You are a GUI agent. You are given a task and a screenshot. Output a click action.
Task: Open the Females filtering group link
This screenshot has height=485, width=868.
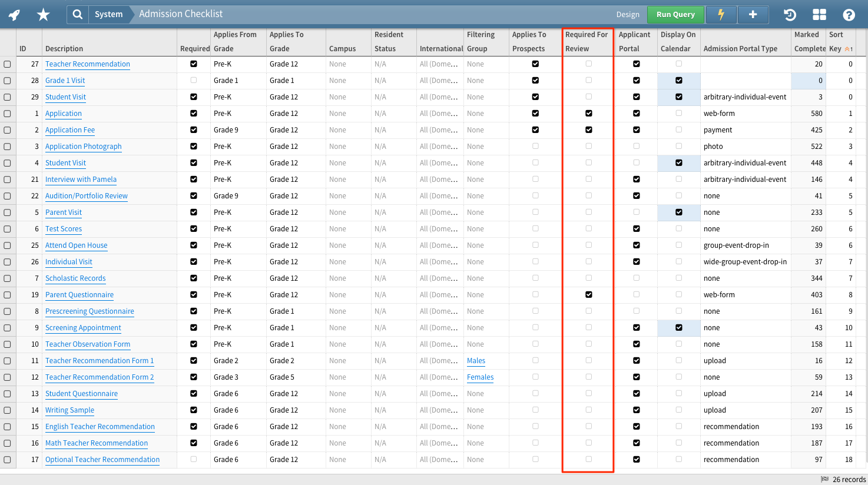pyautogui.click(x=480, y=377)
